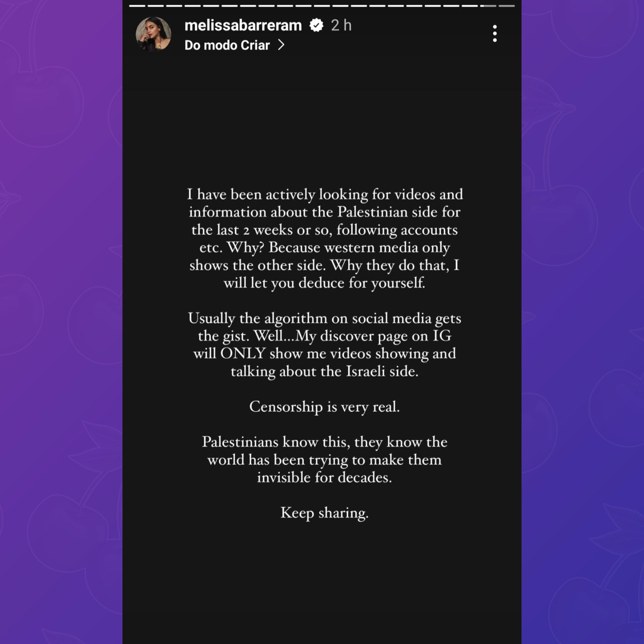The width and height of the screenshot is (644, 644).
Task: Click the word "ONLY" in the story text
Action: [x=243, y=354]
